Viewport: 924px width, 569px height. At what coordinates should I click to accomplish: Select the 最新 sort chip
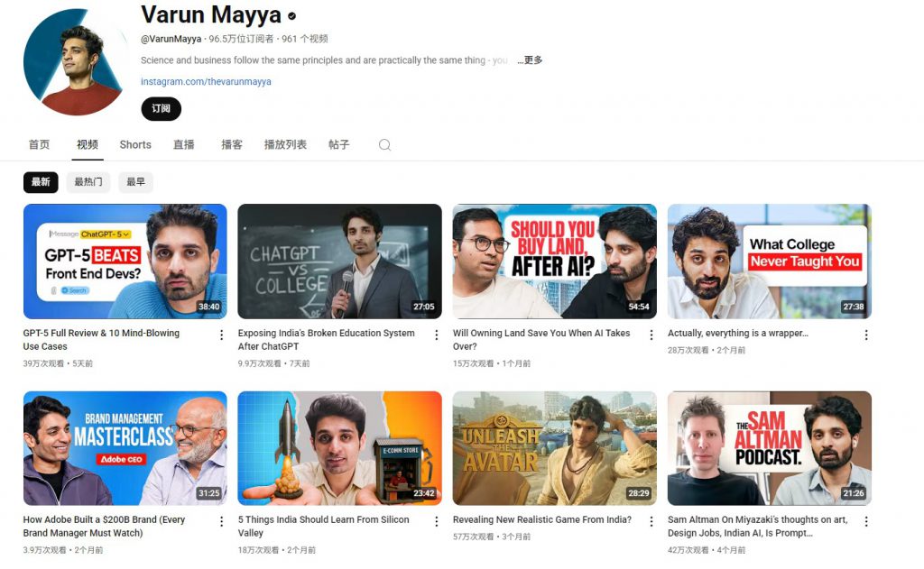click(x=41, y=182)
